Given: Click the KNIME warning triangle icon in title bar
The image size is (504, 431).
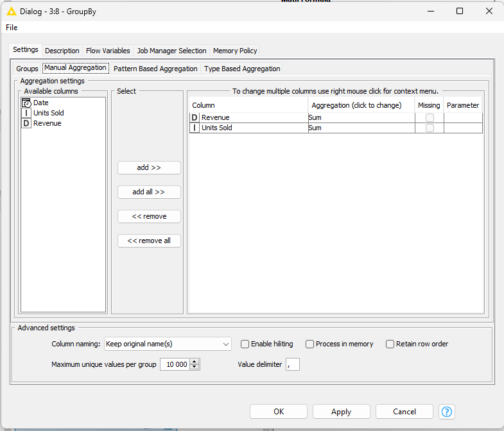Looking at the screenshot, I should [12, 11].
